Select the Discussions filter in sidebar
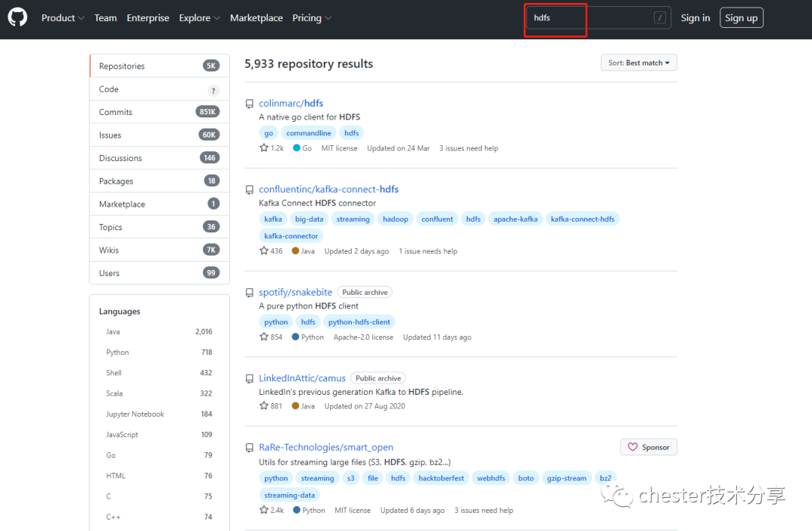Screen dimensions: 812x531 (x=159, y=158)
